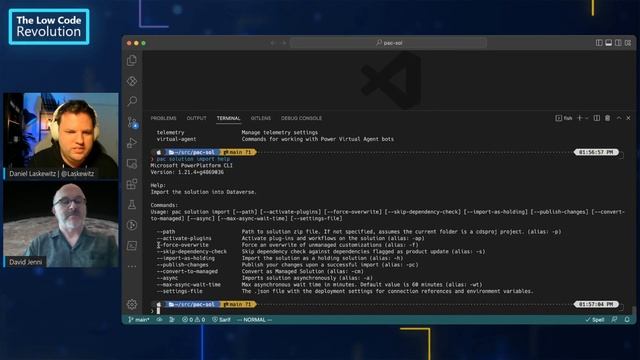Click the 'pac solution import help' command
Image resolution: width=640 pixels, height=360 pixels.
[193, 159]
